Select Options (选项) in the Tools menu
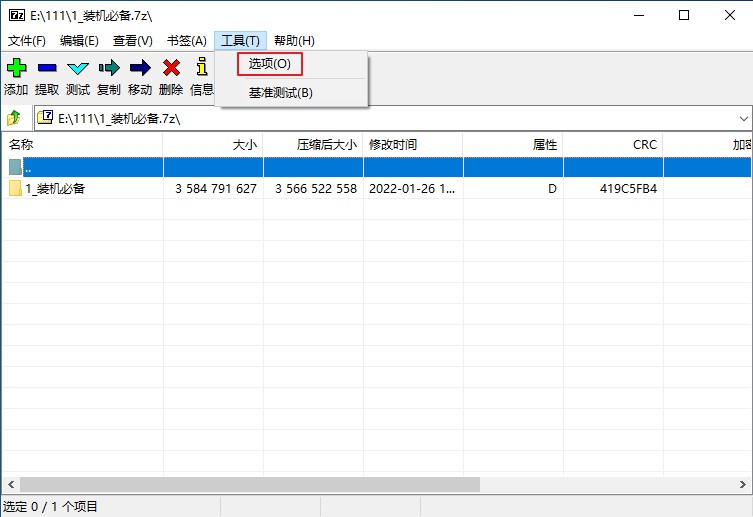 coord(269,64)
